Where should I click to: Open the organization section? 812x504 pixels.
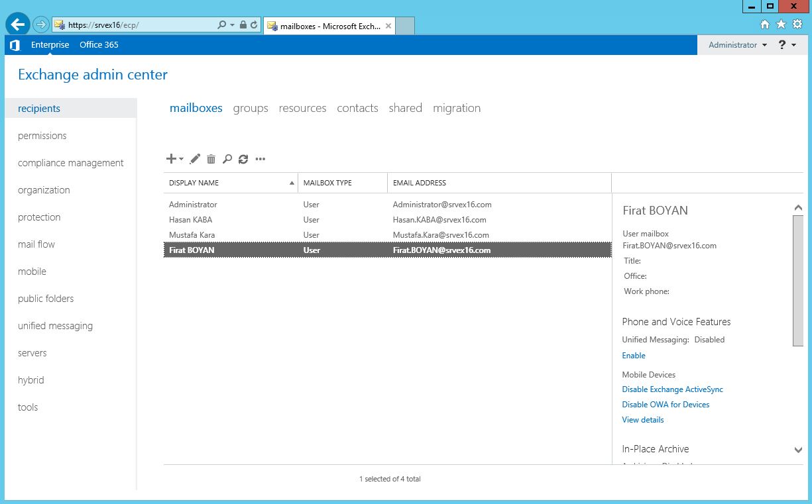pyautogui.click(x=44, y=190)
